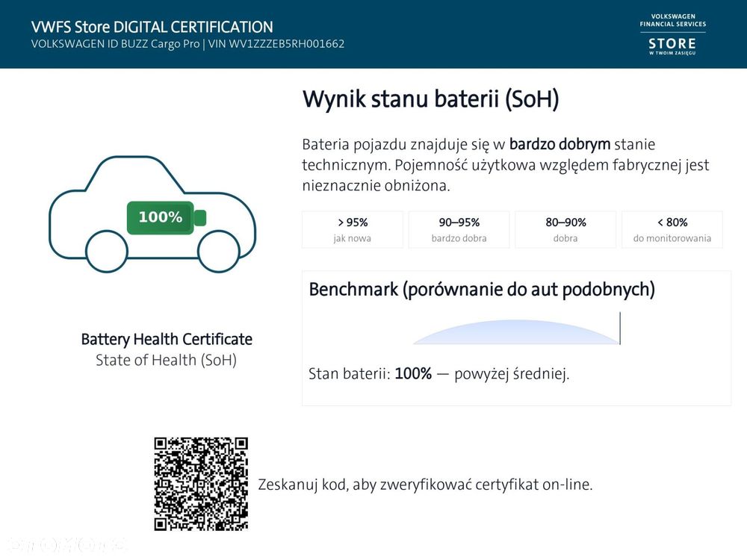747x560 pixels.
Task: Click the 'nieznacznie obniżona.' text line
Action: click(x=376, y=185)
